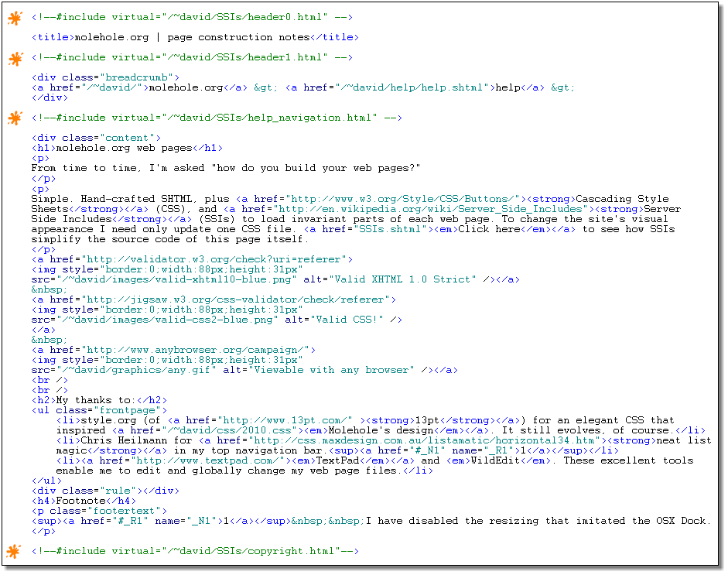The width and height of the screenshot is (728, 575).
Task: Click the closing </ul> tag
Action: (46, 481)
